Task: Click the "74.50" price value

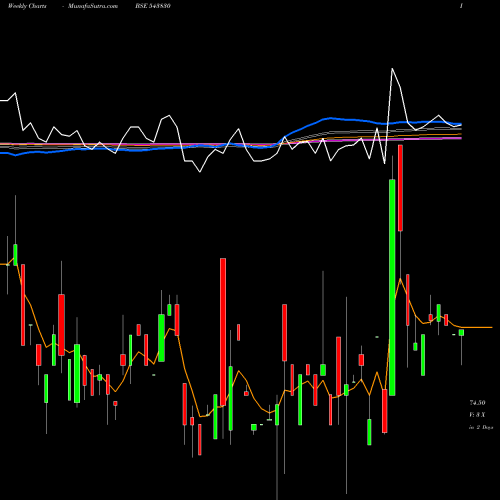Action: pyautogui.click(x=477, y=403)
